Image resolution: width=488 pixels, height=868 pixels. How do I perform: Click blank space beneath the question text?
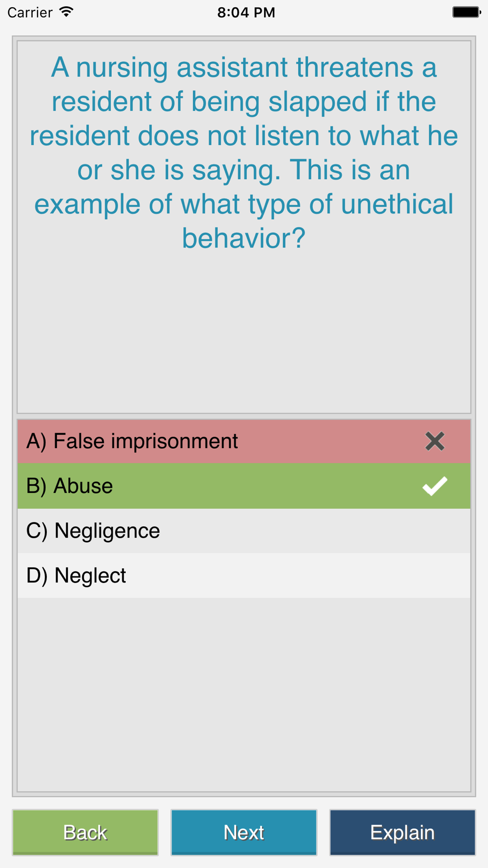244,332
